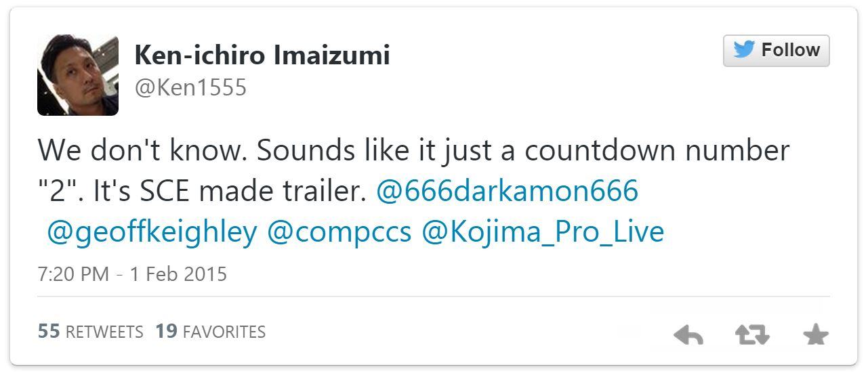Open Ken-ichiro Imaizumi's profile photo
Viewport: 868px width, 375px height.
[78, 75]
